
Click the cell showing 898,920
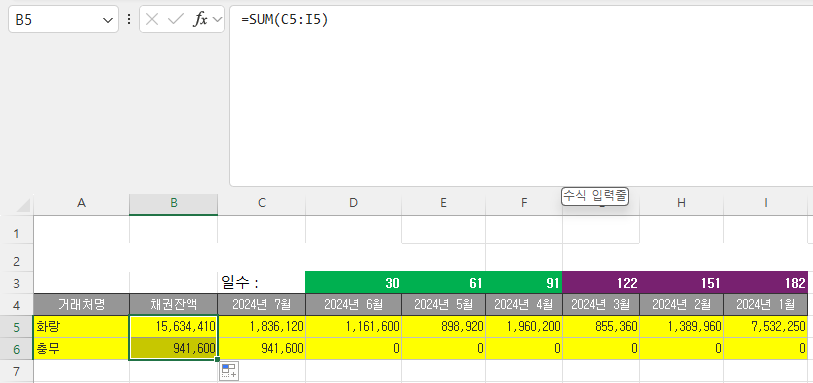coord(443,327)
